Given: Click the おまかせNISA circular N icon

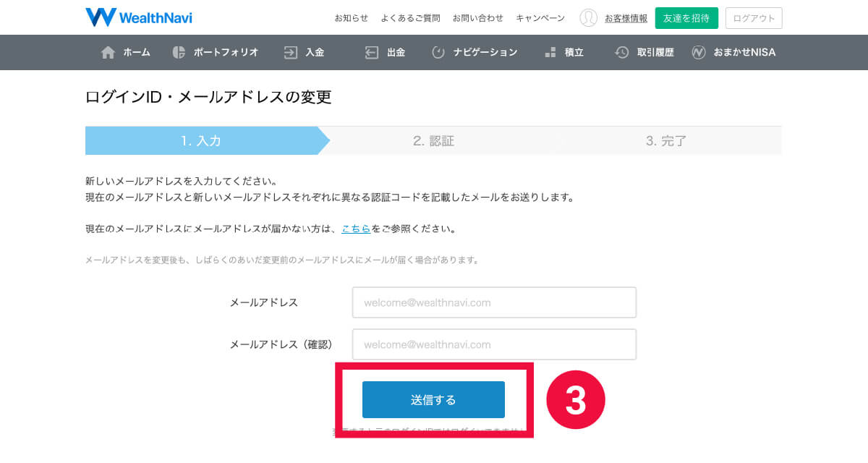Looking at the screenshot, I should pyautogui.click(x=699, y=52).
